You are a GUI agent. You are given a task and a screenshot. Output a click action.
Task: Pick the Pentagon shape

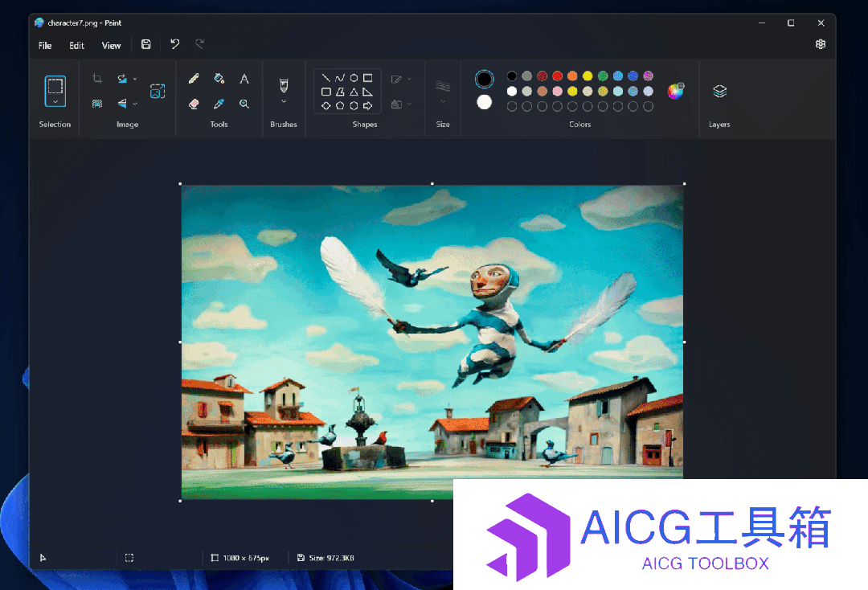pyautogui.click(x=340, y=106)
